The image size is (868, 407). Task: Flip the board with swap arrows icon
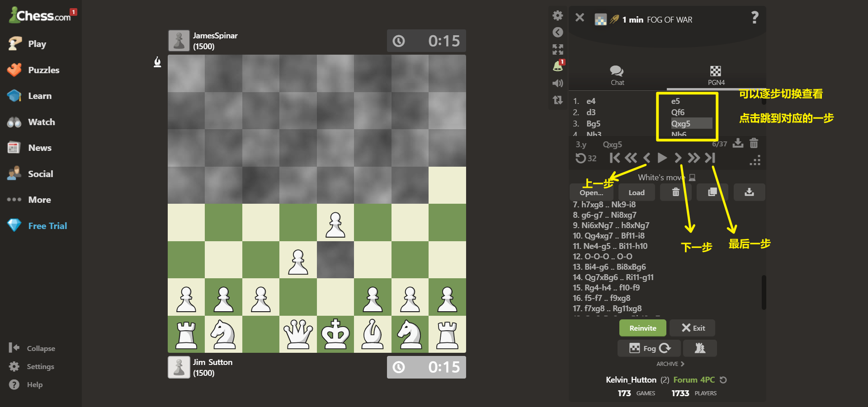(558, 100)
